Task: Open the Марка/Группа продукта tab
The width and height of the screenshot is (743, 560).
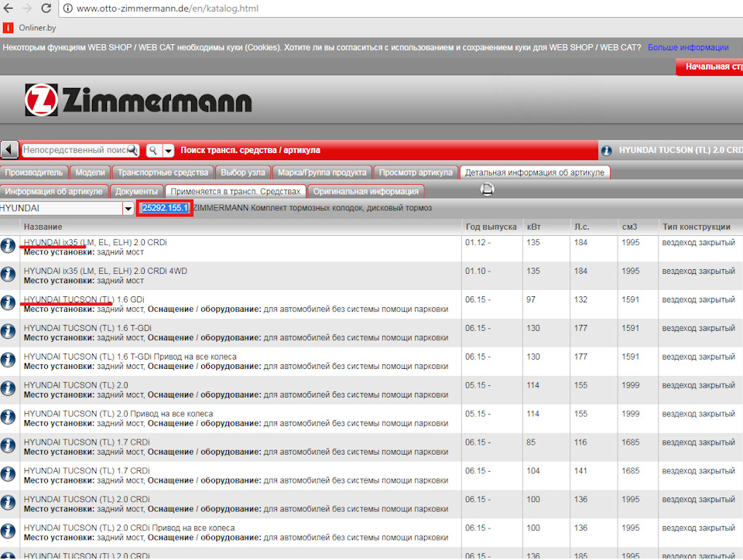Action: click(322, 172)
